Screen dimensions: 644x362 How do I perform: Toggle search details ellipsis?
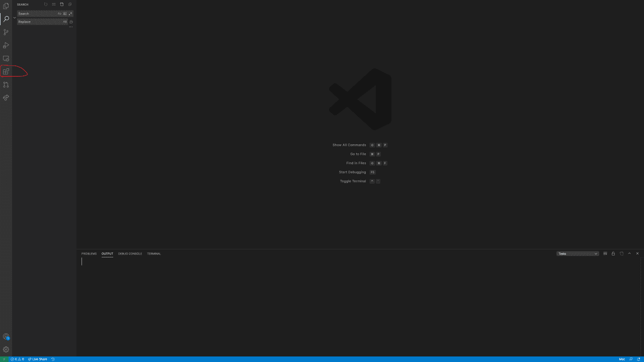tap(71, 27)
